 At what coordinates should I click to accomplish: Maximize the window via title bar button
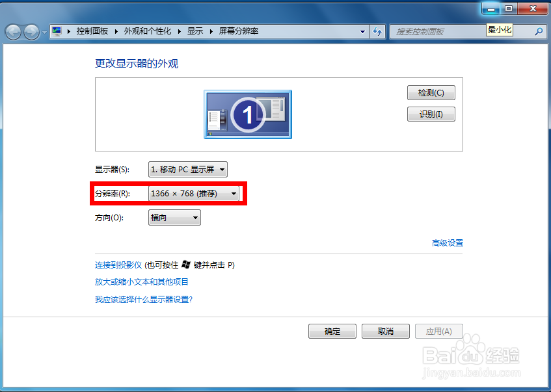[509, 9]
